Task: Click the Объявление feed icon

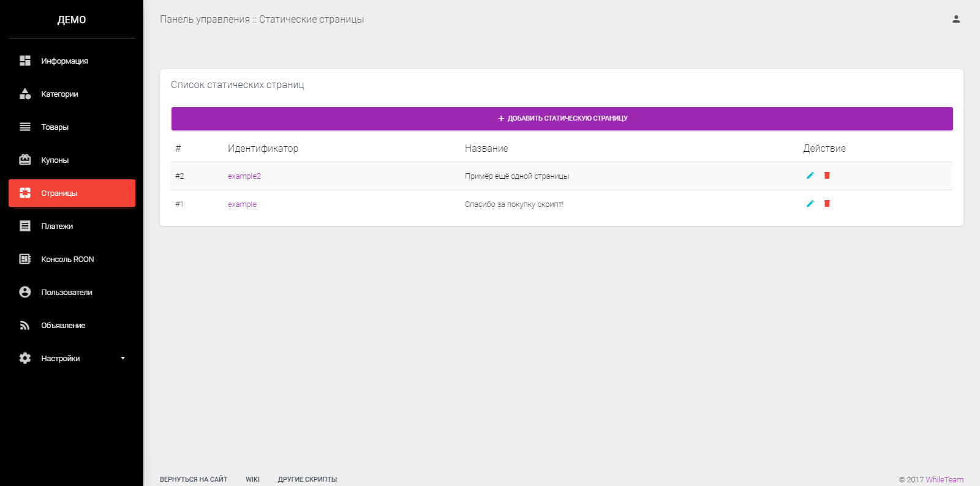Action: [x=25, y=325]
